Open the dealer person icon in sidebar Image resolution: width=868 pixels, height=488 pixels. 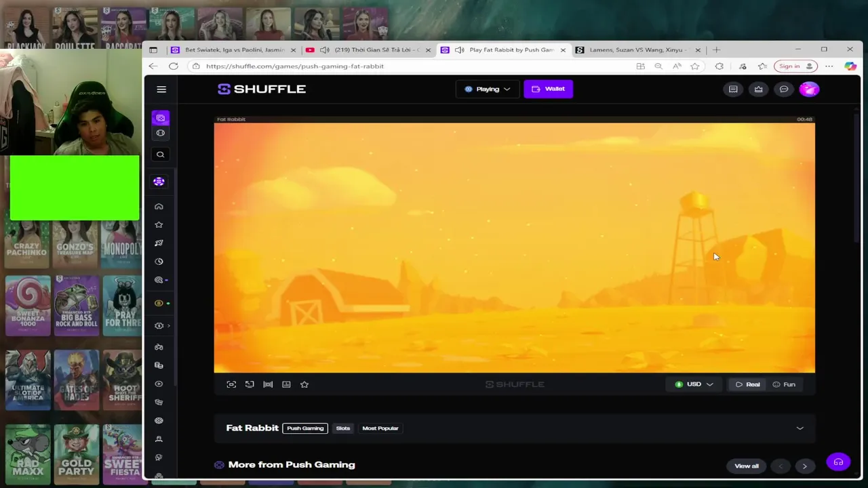tap(159, 439)
